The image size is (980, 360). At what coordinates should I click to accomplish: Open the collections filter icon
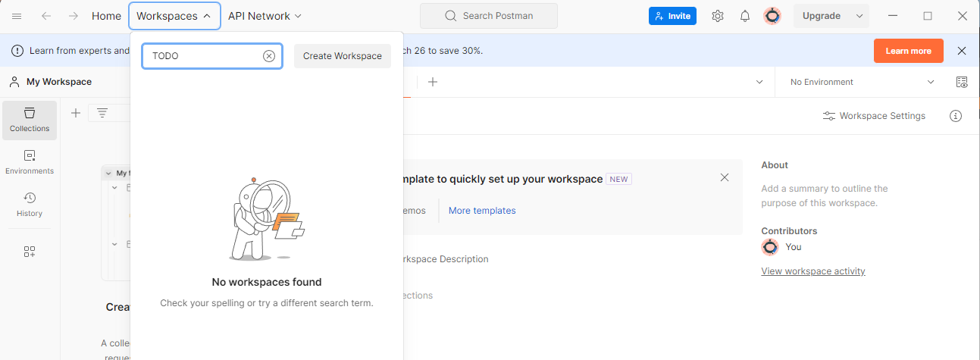102,113
